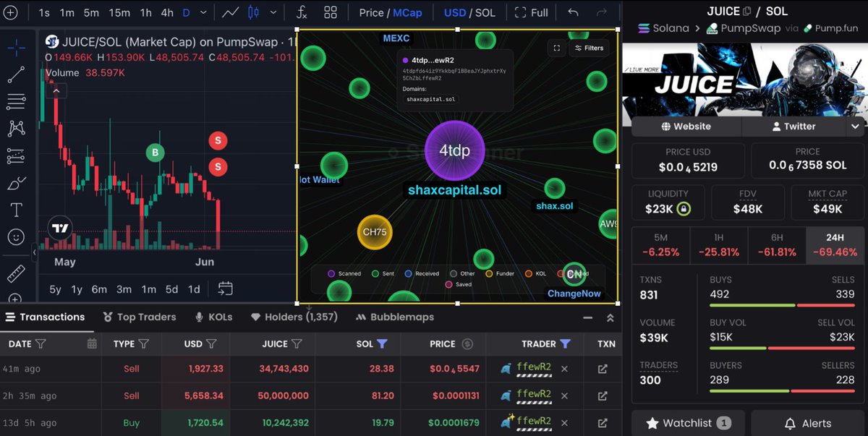Toggle the TYPE column filter
This screenshot has width=868, height=436.
[143, 343]
